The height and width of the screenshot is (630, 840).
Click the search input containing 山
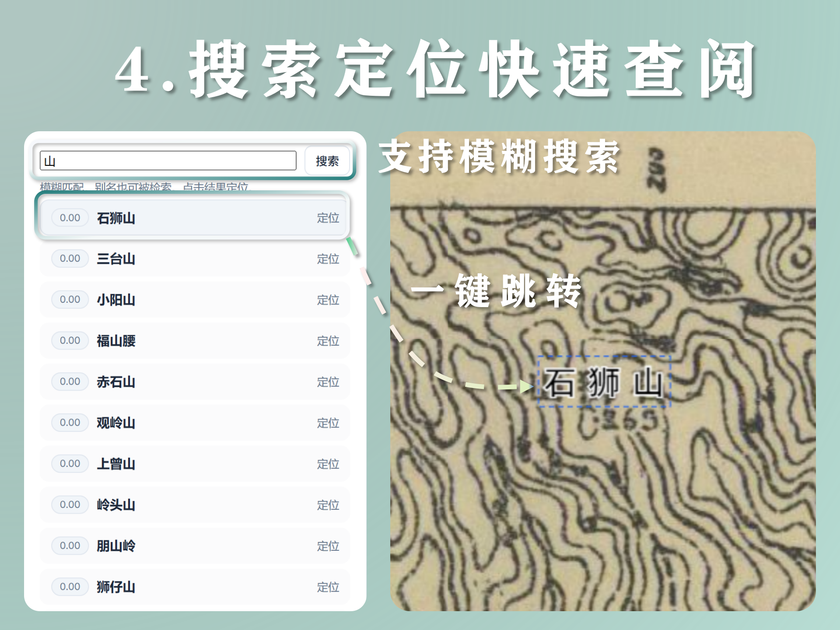(168, 161)
